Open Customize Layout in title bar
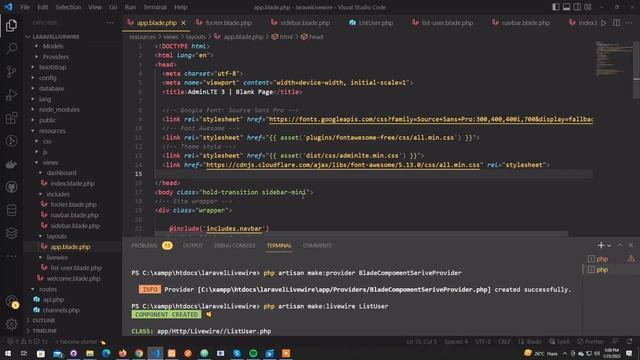This screenshot has width=640, height=360. [588, 7]
